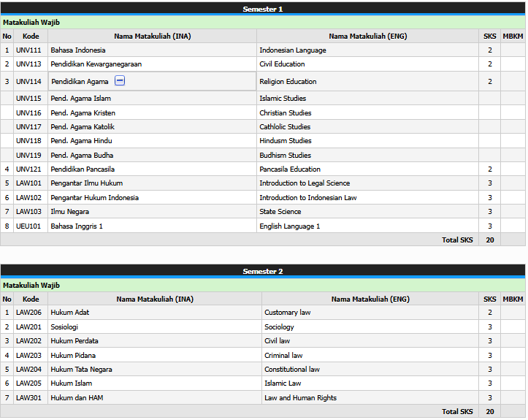The width and height of the screenshot is (528, 420).
Task: Click the Semester 1 header bar
Action: tap(263, 9)
